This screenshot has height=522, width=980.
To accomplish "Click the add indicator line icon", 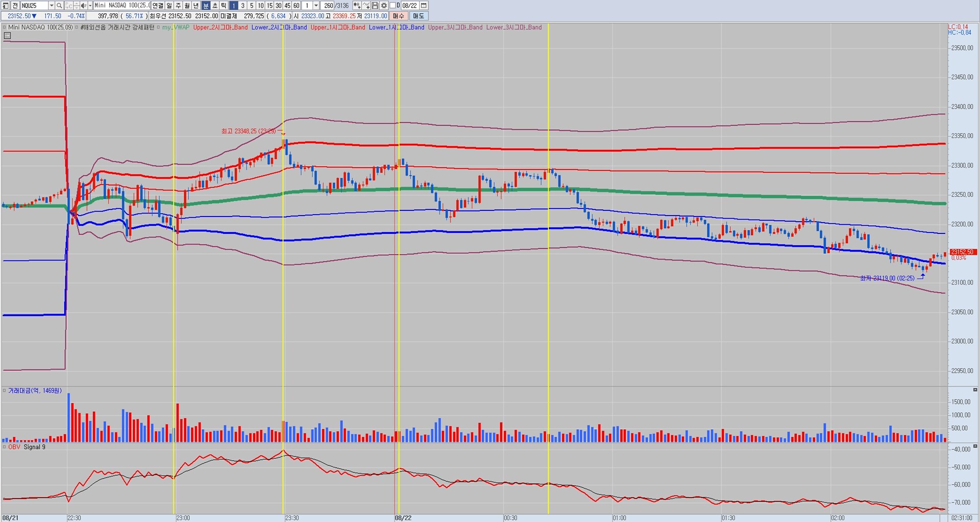I will pos(366,6).
